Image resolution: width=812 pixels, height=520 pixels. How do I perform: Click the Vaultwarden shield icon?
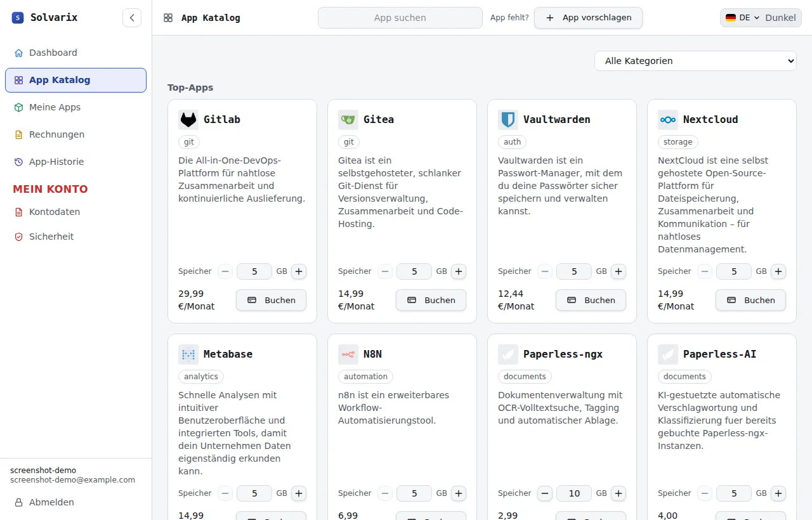tap(508, 119)
